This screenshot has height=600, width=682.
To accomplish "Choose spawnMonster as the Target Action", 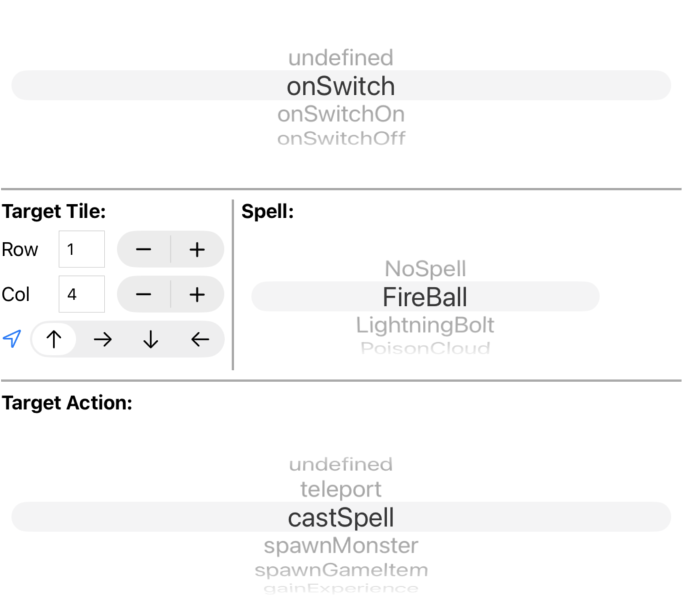I will (341, 546).
